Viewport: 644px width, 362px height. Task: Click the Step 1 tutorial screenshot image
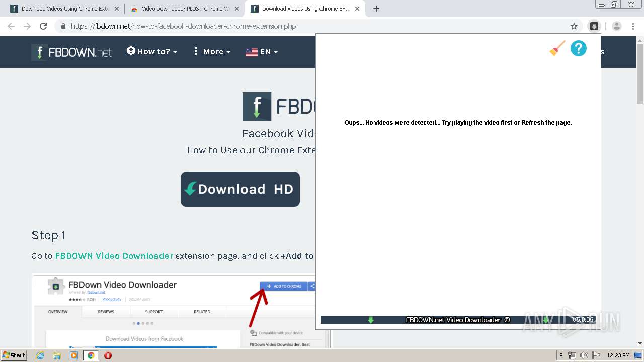[174, 310]
